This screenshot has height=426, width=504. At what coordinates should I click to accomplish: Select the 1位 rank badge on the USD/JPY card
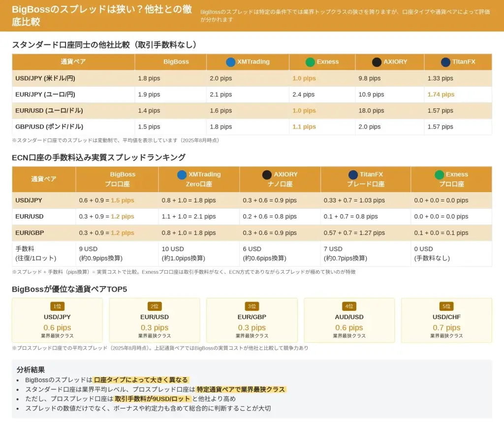pyautogui.click(x=58, y=306)
